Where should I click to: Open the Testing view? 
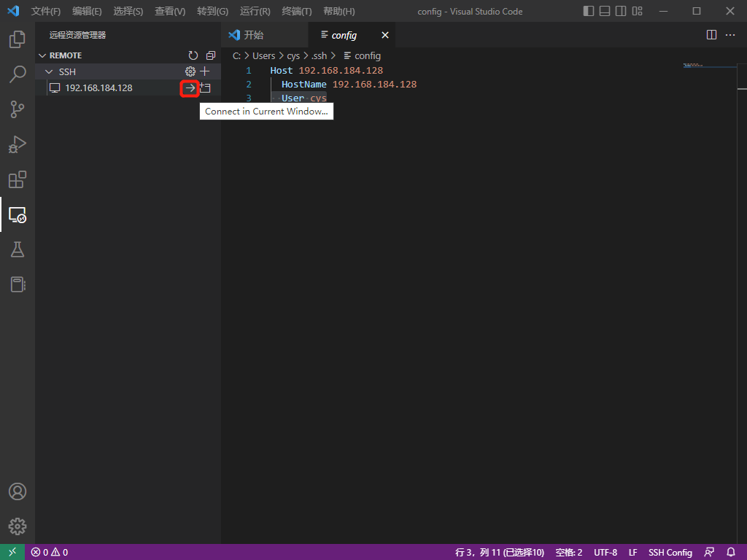tap(17, 249)
